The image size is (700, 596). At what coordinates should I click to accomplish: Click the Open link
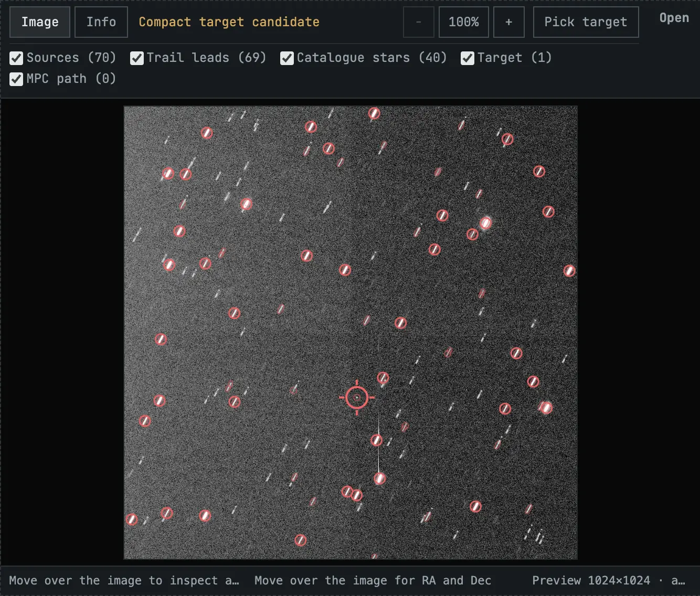pyautogui.click(x=674, y=18)
